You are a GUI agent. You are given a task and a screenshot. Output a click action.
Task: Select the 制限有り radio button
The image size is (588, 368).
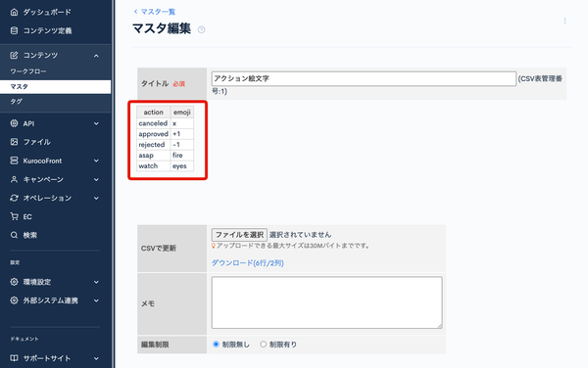pyautogui.click(x=264, y=345)
